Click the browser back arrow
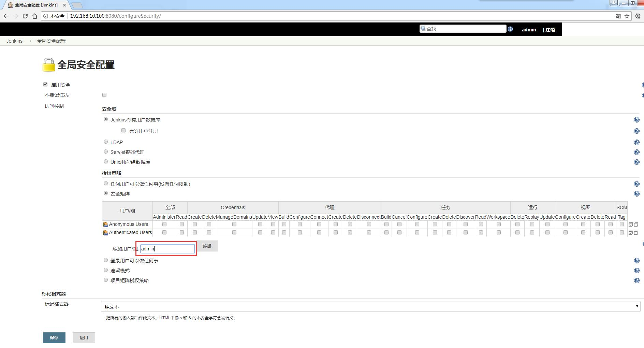This screenshot has height=348, width=644. 6,16
